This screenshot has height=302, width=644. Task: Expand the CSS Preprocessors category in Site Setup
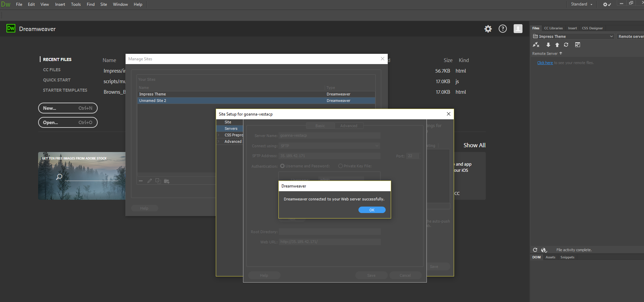[x=219, y=135]
